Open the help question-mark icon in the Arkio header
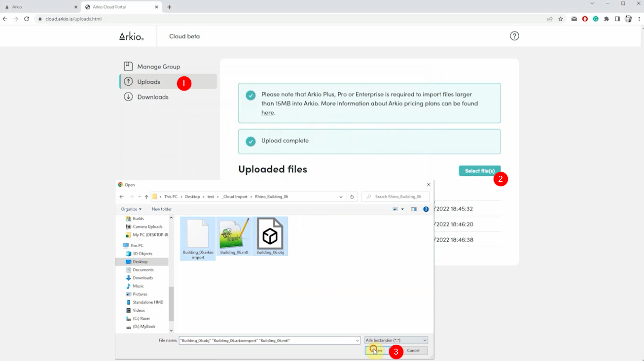The image size is (644, 361). [514, 36]
